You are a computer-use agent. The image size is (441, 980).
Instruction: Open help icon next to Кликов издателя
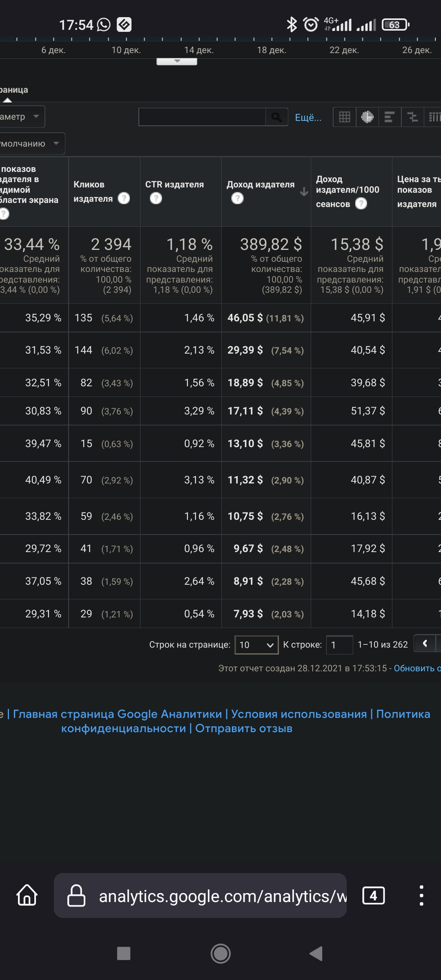click(124, 198)
